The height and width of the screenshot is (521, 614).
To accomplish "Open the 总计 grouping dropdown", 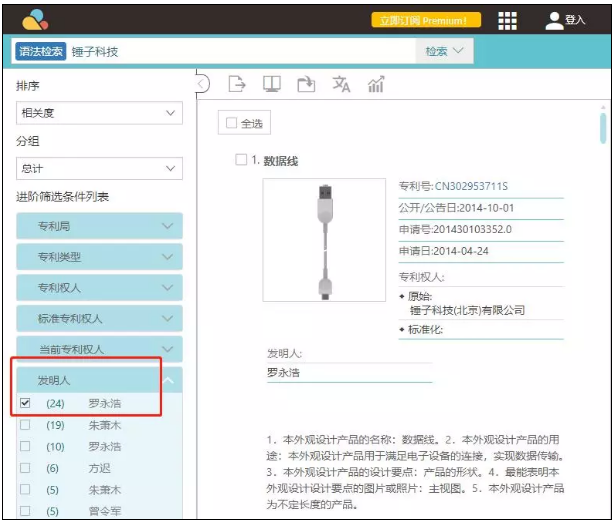I will pos(98,169).
